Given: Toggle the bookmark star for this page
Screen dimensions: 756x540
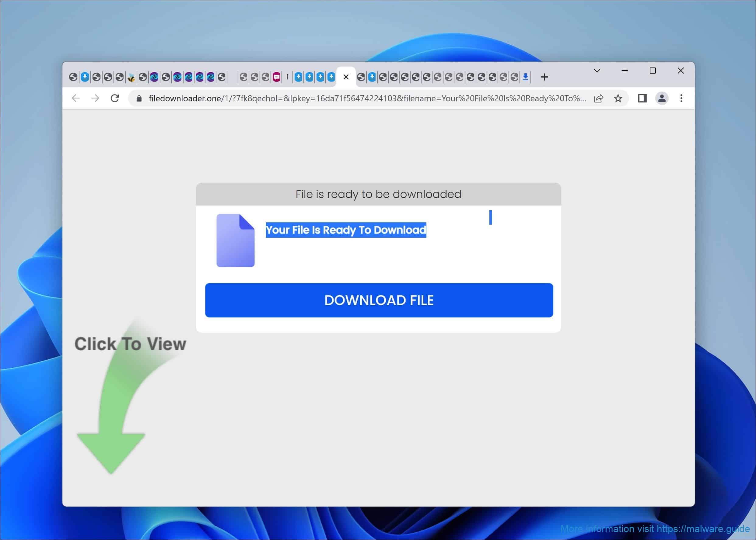Looking at the screenshot, I should coord(618,98).
